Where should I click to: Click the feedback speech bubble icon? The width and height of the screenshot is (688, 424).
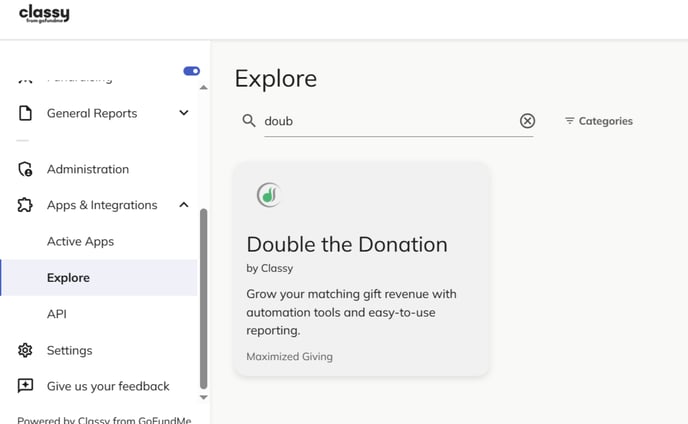[25, 386]
